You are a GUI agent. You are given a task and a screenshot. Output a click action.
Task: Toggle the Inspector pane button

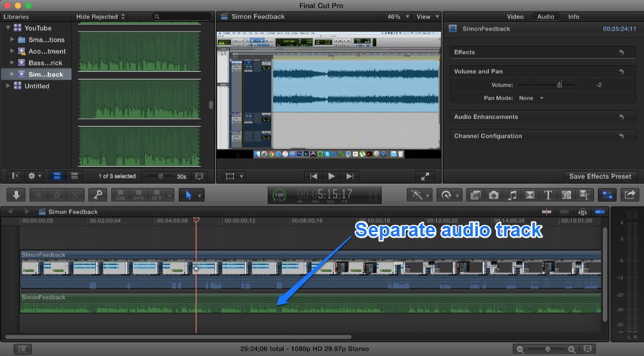coord(607,195)
